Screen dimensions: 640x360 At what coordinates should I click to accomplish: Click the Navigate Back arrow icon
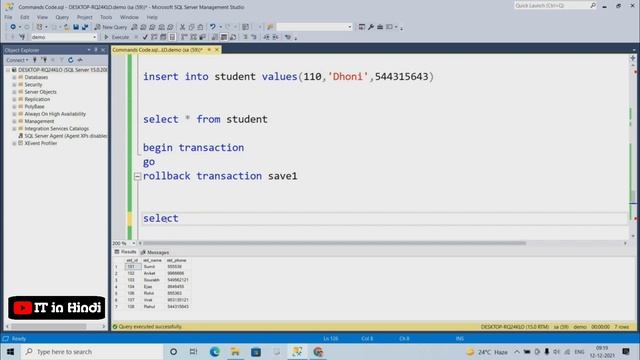[x=13, y=27]
